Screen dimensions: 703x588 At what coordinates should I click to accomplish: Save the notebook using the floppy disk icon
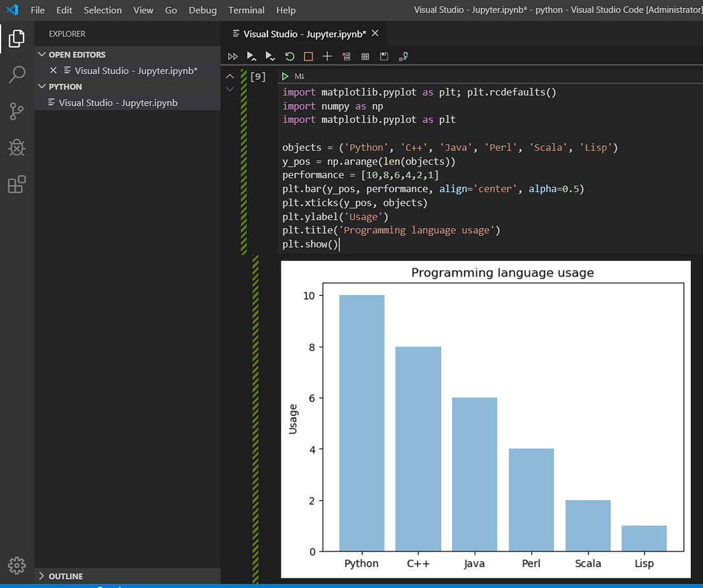point(383,56)
